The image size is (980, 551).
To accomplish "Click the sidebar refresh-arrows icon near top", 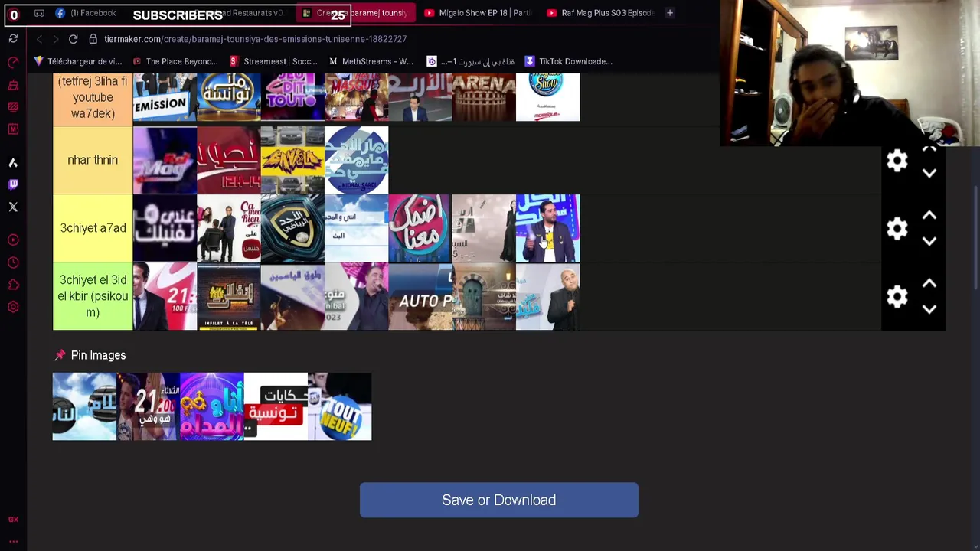I will coord(13,39).
